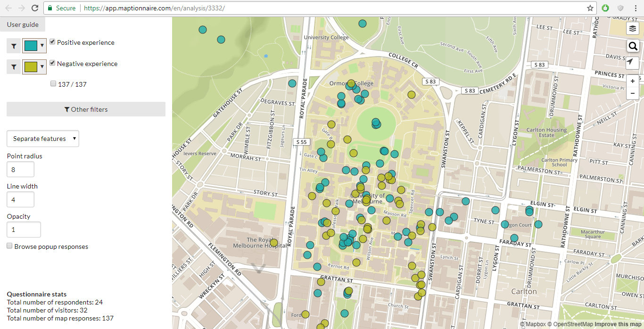Screen dimensions: 644x329
Task: Zoom out the map with minus
Action: click(x=633, y=93)
